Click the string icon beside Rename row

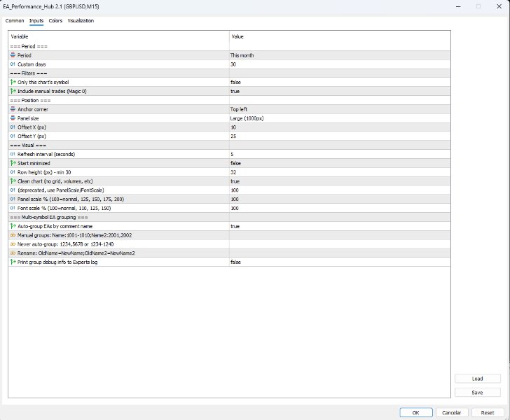point(13,253)
